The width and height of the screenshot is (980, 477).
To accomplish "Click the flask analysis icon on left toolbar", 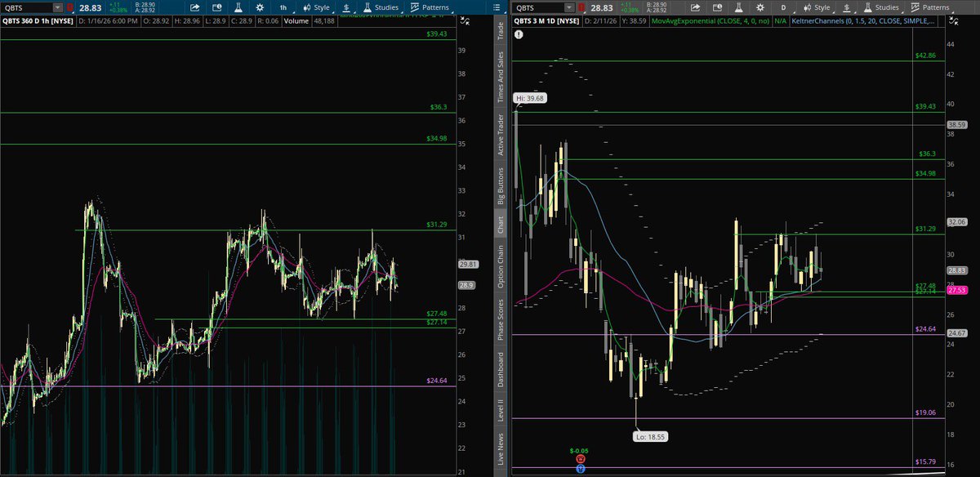I will point(238,7).
